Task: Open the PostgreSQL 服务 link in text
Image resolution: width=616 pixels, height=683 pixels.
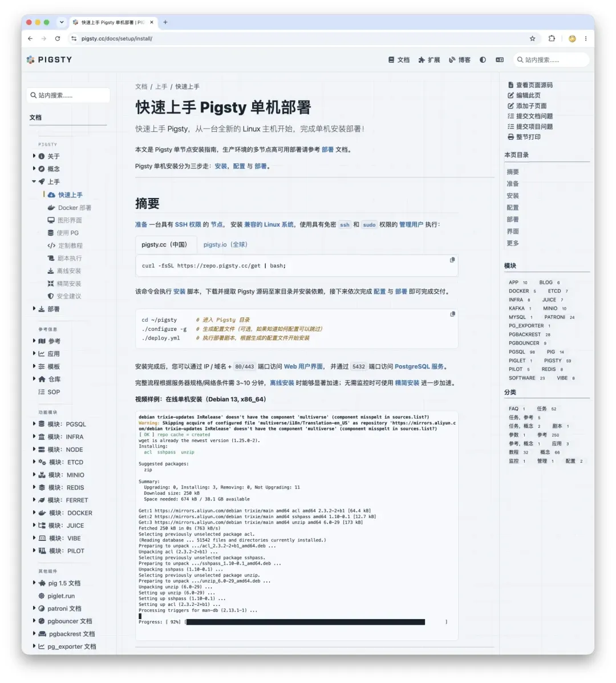Action: [419, 367]
